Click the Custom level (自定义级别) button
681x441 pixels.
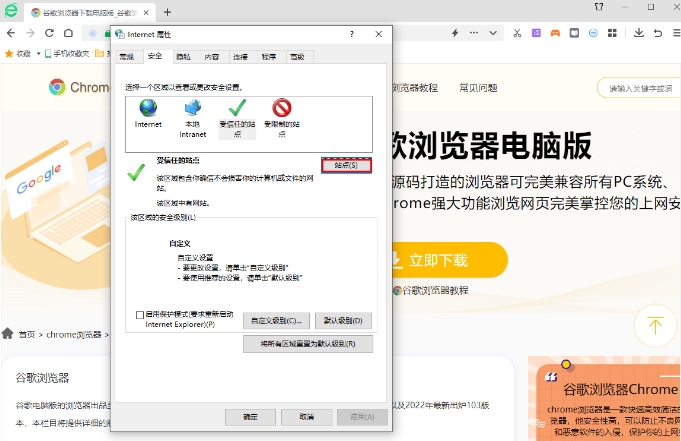(276, 321)
